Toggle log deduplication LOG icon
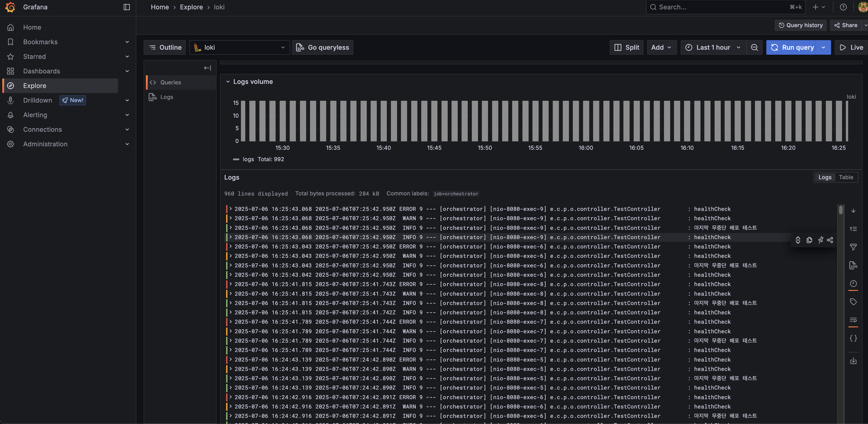The height and width of the screenshot is (424, 868). pos(853,265)
